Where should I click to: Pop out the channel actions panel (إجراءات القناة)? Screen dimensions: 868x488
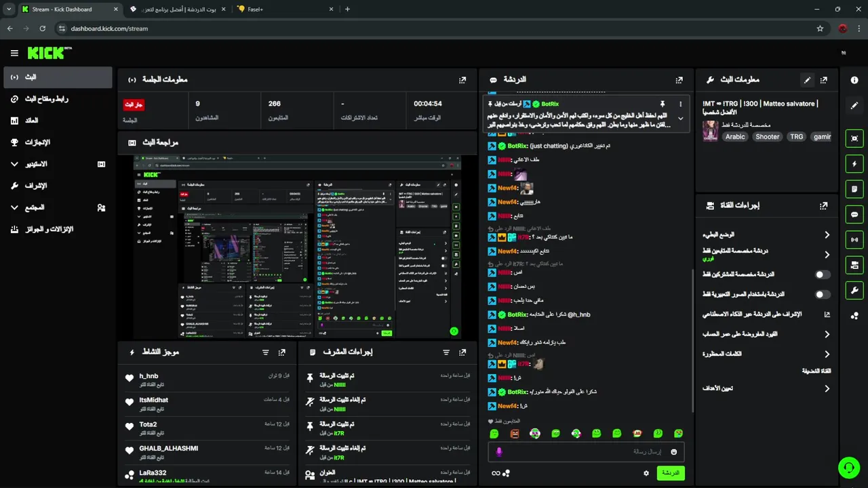[x=824, y=205]
